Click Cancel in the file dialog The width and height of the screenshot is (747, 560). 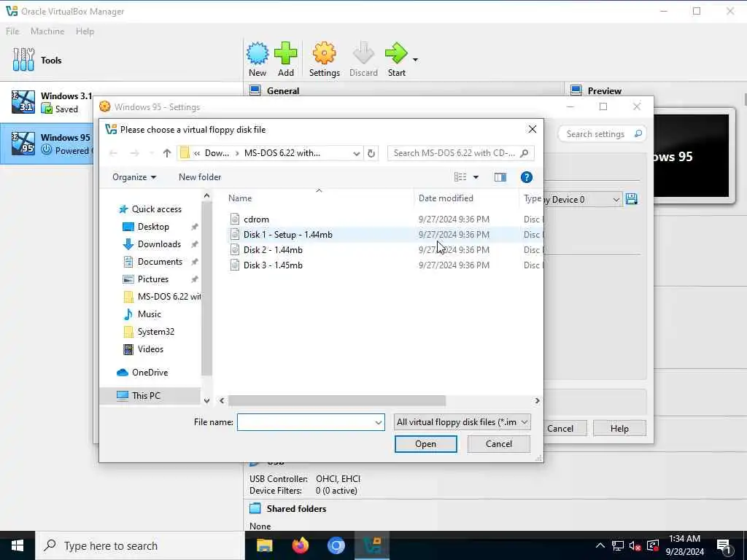[x=499, y=444]
